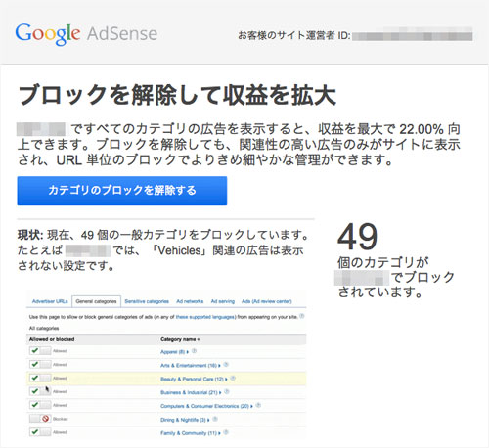The width and height of the screenshot is (489, 448).
Task: Open the Computers & Consumer Electronics (20) link
Action: [204, 406]
